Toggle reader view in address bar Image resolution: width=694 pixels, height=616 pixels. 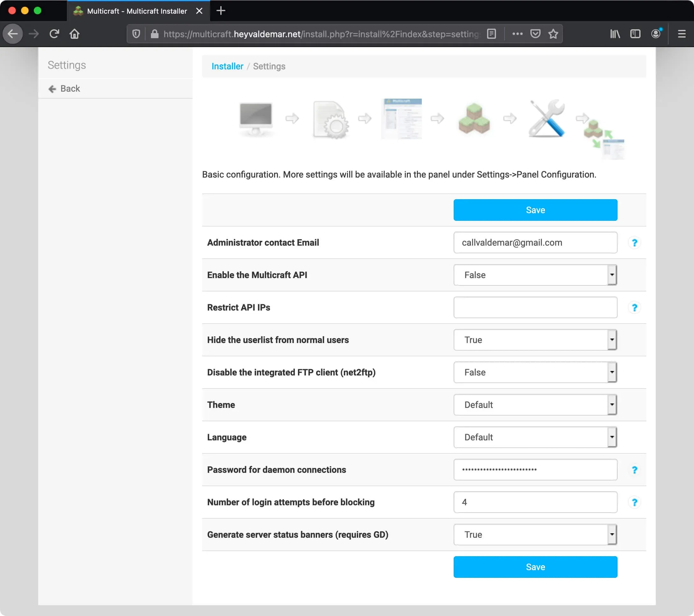point(491,34)
